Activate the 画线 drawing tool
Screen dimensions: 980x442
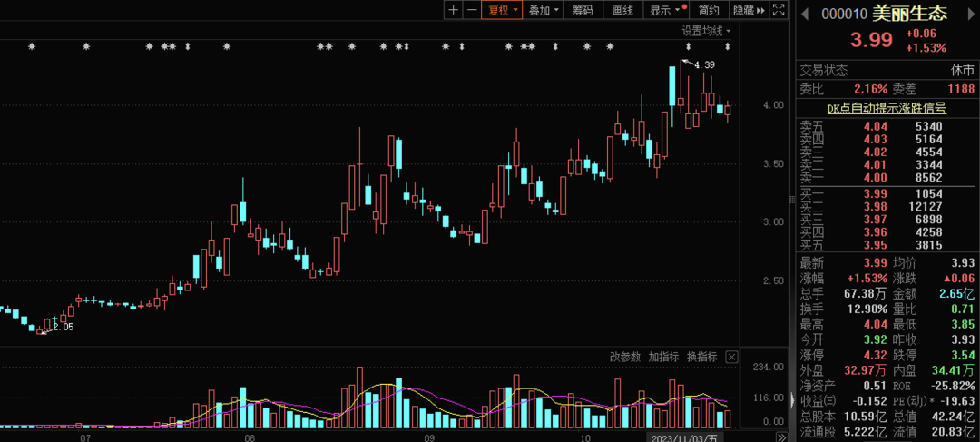(x=622, y=10)
